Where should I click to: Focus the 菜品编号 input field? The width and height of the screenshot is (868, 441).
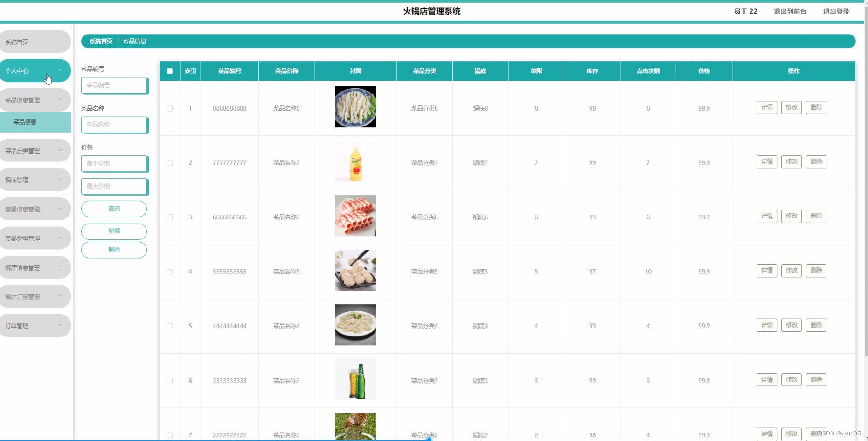pyautogui.click(x=115, y=85)
